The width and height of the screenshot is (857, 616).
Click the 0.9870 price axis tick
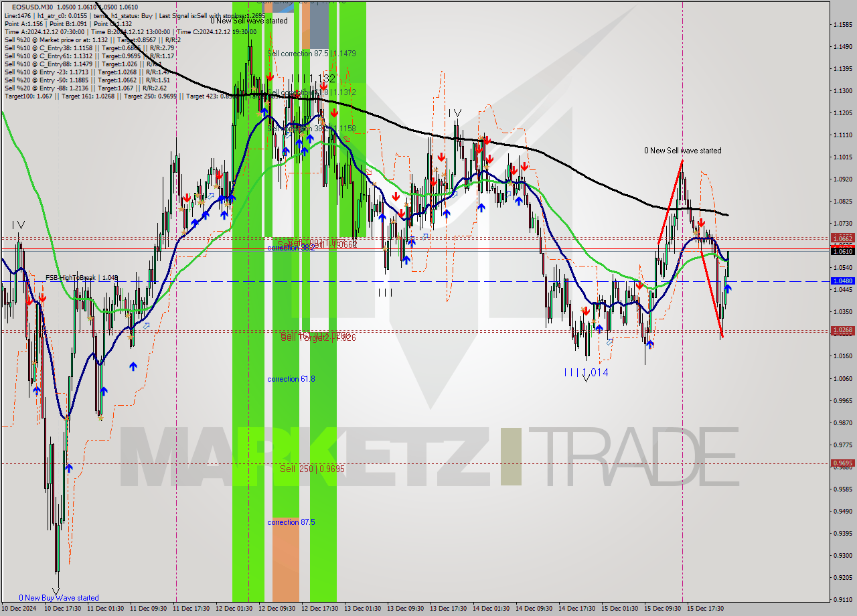(x=842, y=423)
